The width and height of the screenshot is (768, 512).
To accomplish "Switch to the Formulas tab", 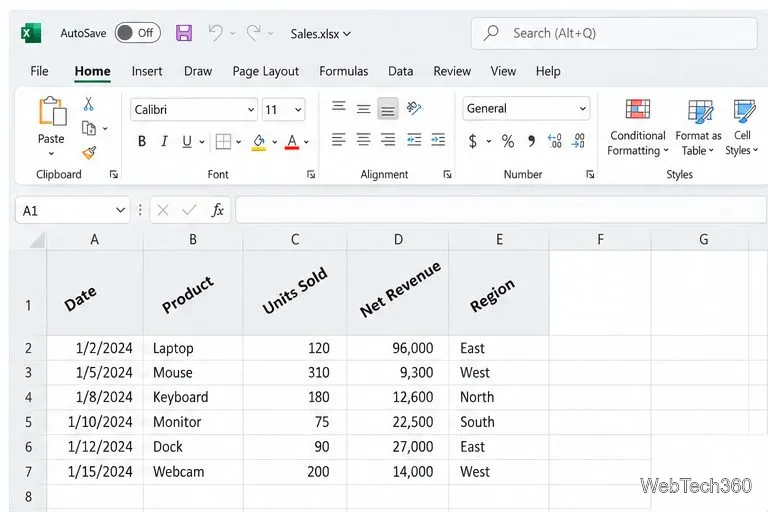I will pos(344,72).
